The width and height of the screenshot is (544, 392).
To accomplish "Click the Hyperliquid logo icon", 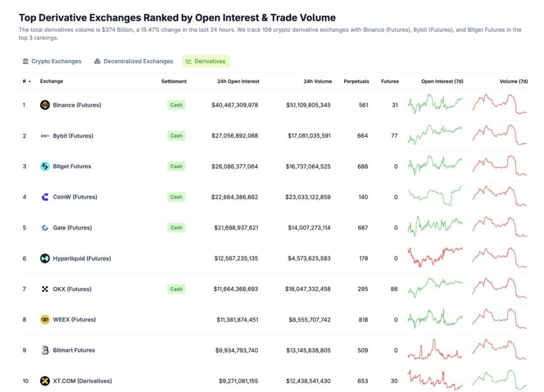I will click(x=45, y=258).
